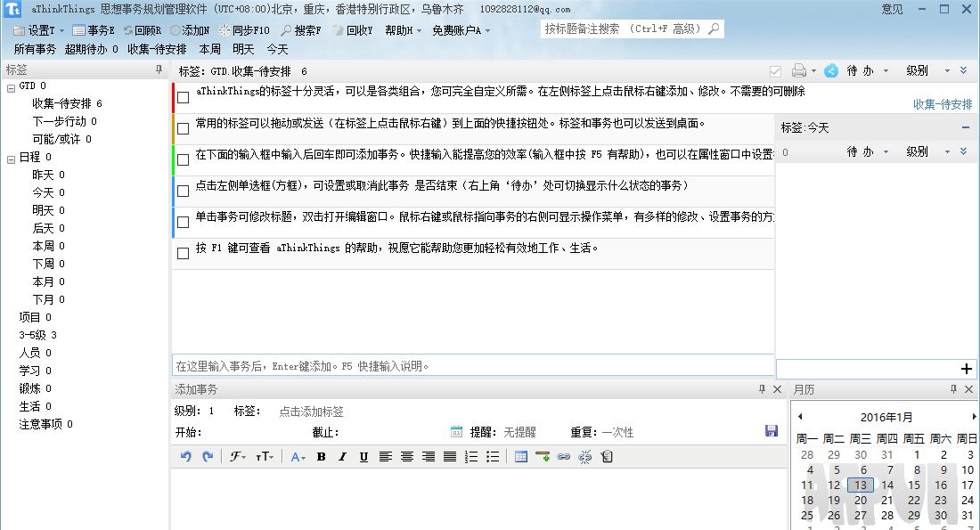Image resolution: width=980 pixels, height=530 pixels.
Task: Go to the previous month in the calendar
Action: point(800,416)
